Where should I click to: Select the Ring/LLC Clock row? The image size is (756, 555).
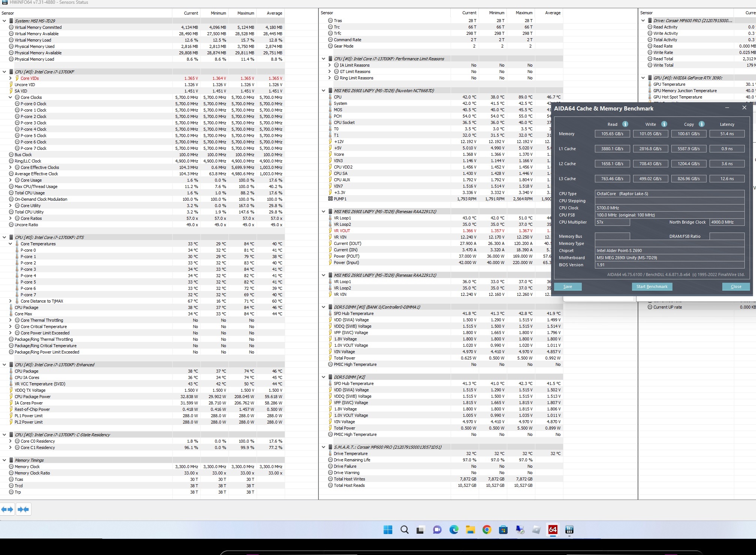click(x=142, y=161)
